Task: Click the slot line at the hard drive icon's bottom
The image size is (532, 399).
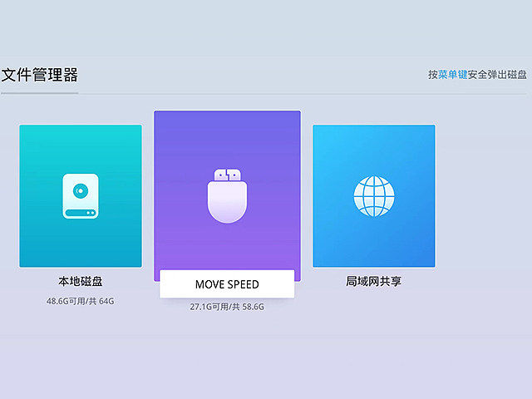Action: pos(80,211)
